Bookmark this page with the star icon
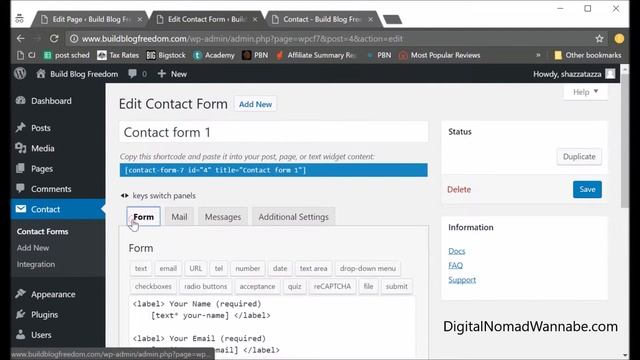Screen dimensions: 640x360 [599, 39]
